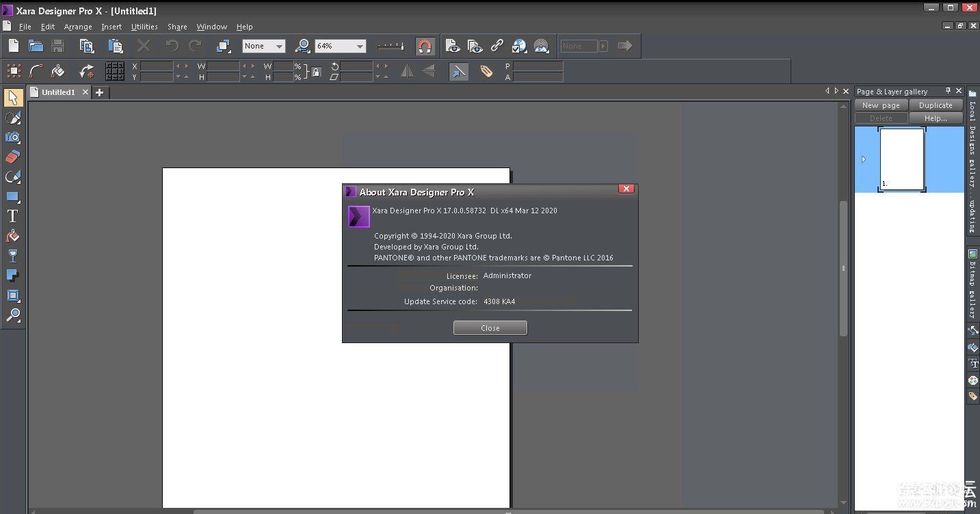Viewport: 980px width, 514px height.
Task: Open the Window menu
Action: point(212,27)
